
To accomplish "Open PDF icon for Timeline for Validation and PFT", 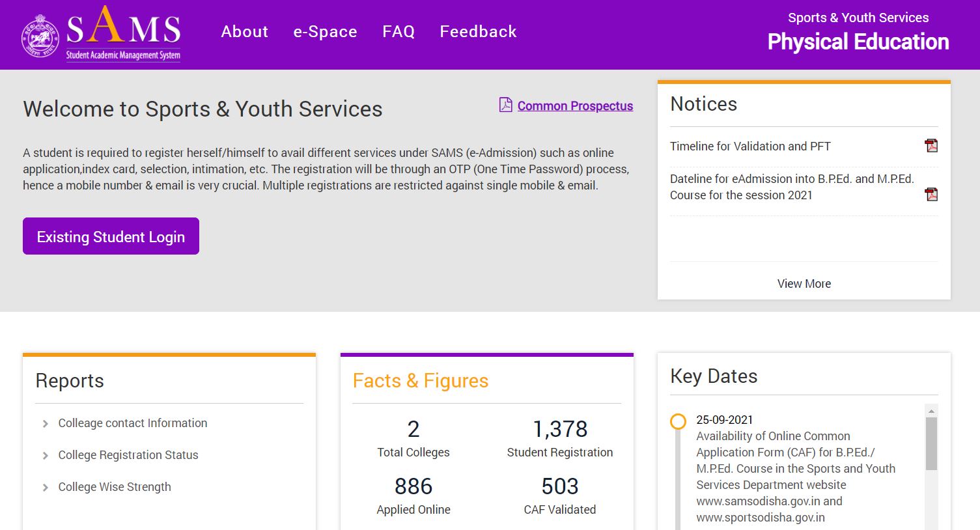I will click(931, 146).
